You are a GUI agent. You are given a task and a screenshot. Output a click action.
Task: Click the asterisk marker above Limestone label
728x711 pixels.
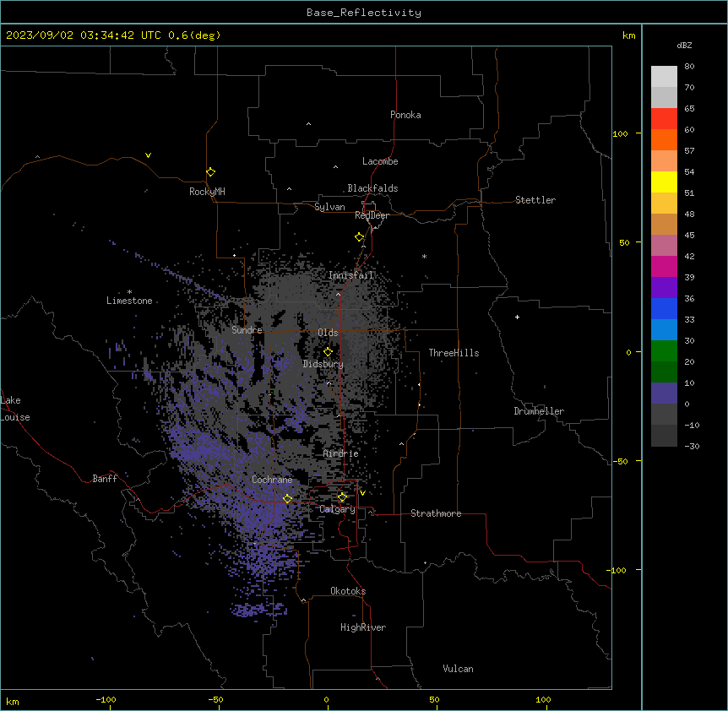pos(129,292)
